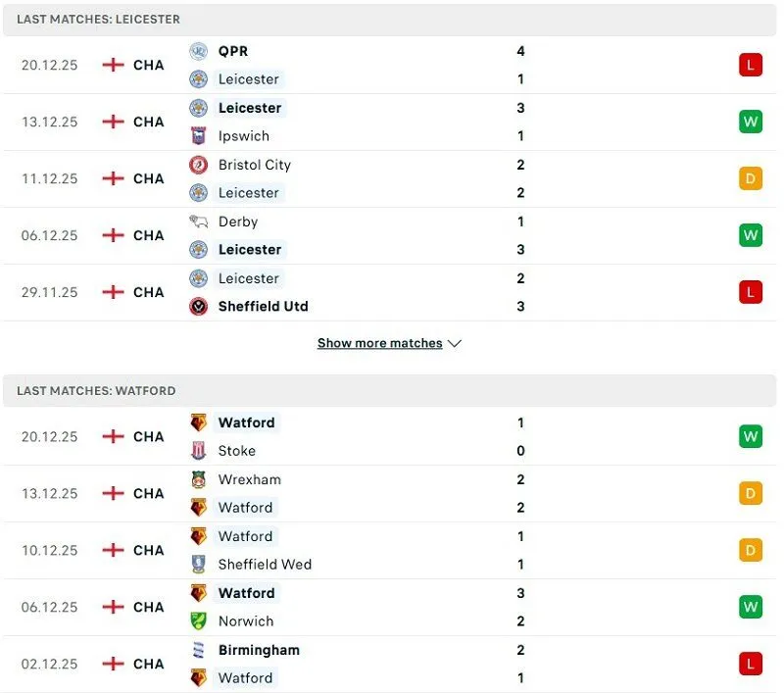The width and height of the screenshot is (784, 693).
Task: Click the Wrexham club crest icon
Action: [199, 479]
